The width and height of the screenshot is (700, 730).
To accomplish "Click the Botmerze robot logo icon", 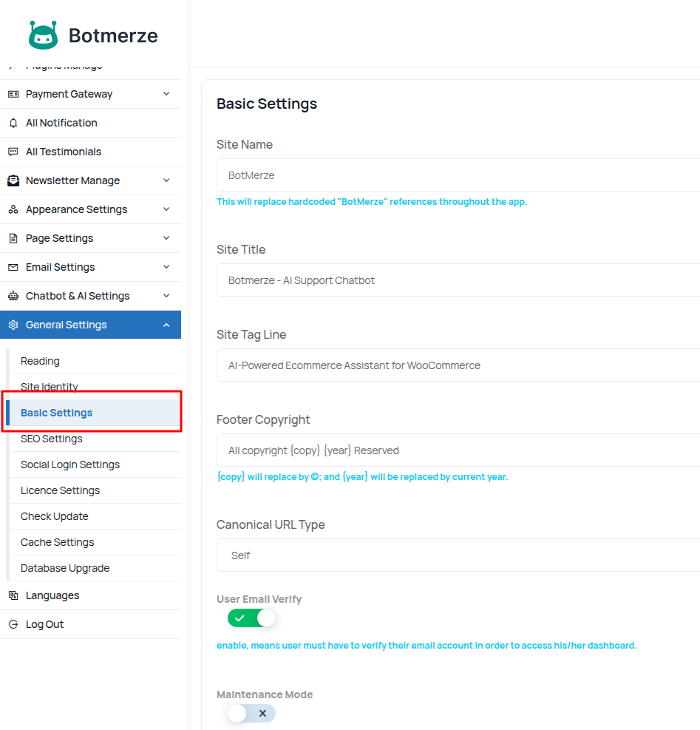I will [x=43, y=35].
